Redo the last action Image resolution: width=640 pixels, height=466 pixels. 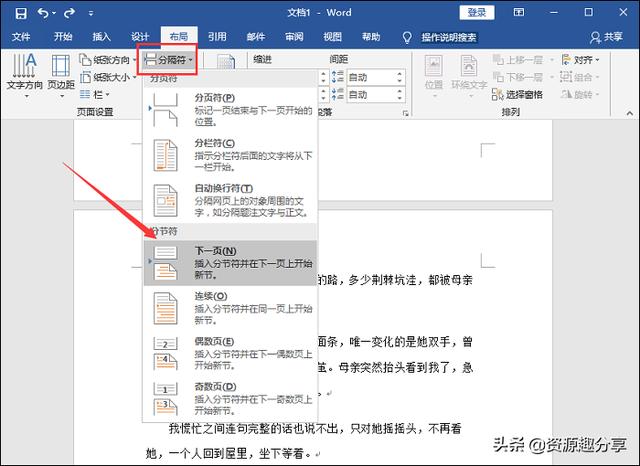tap(69, 13)
